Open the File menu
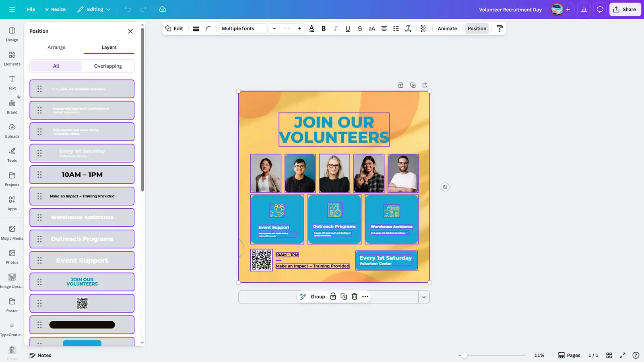 click(31, 9)
